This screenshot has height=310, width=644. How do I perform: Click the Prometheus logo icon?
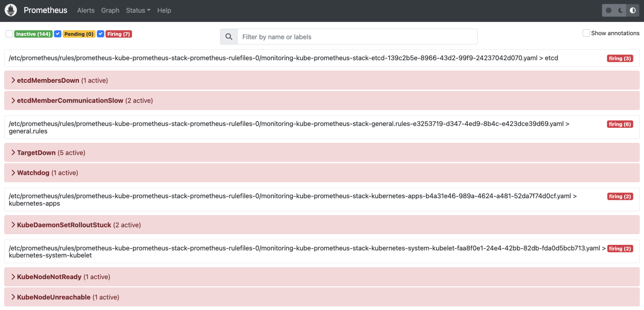tap(10, 10)
